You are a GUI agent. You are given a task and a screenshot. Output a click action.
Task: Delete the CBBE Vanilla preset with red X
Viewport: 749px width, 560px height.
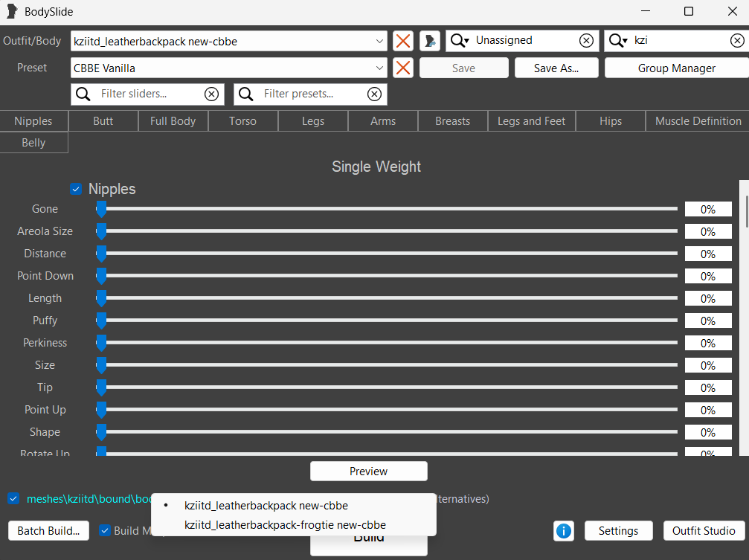coord(403,68)
